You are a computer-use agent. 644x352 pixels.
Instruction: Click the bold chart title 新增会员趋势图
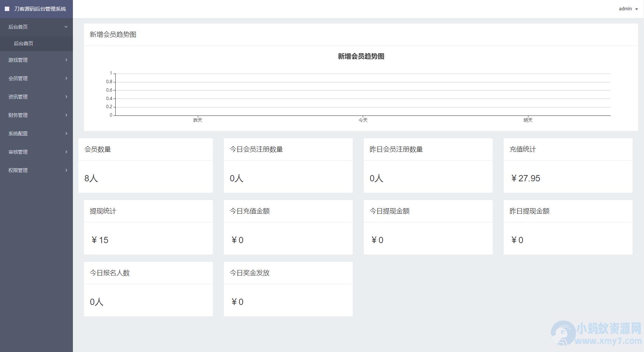[361, 56]
